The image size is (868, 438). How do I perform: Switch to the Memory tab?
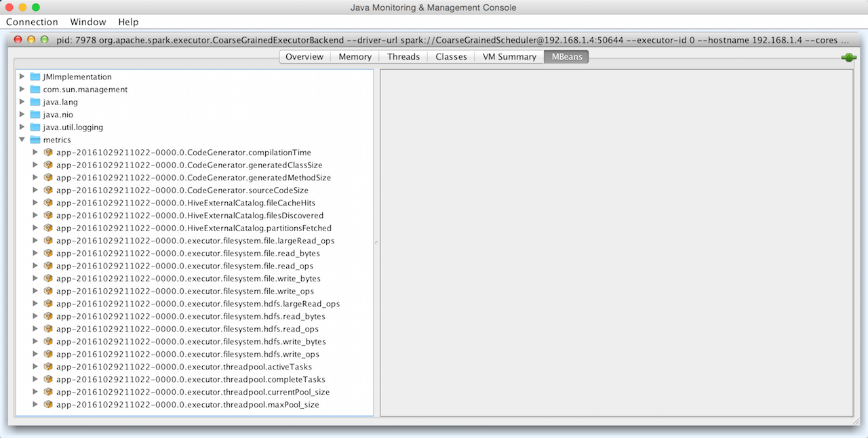pyautogui.click(x=355, y=57)
